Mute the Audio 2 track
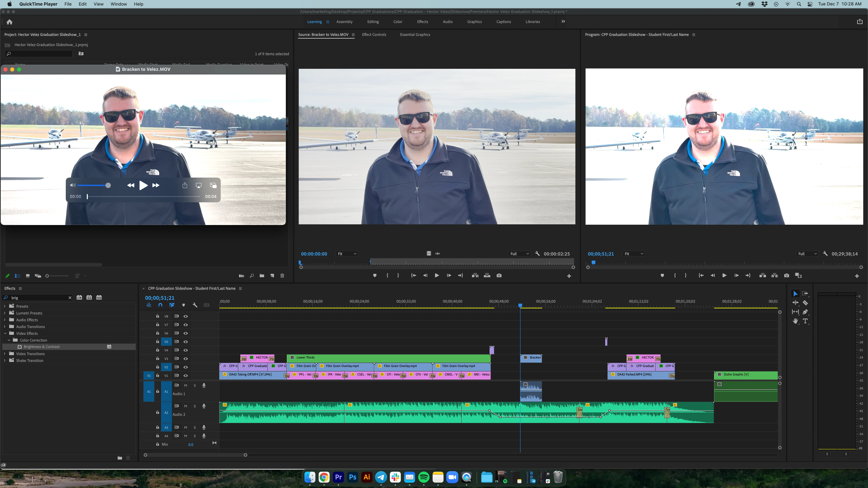Viewport: 868px width, 488px height. point(185,406)
